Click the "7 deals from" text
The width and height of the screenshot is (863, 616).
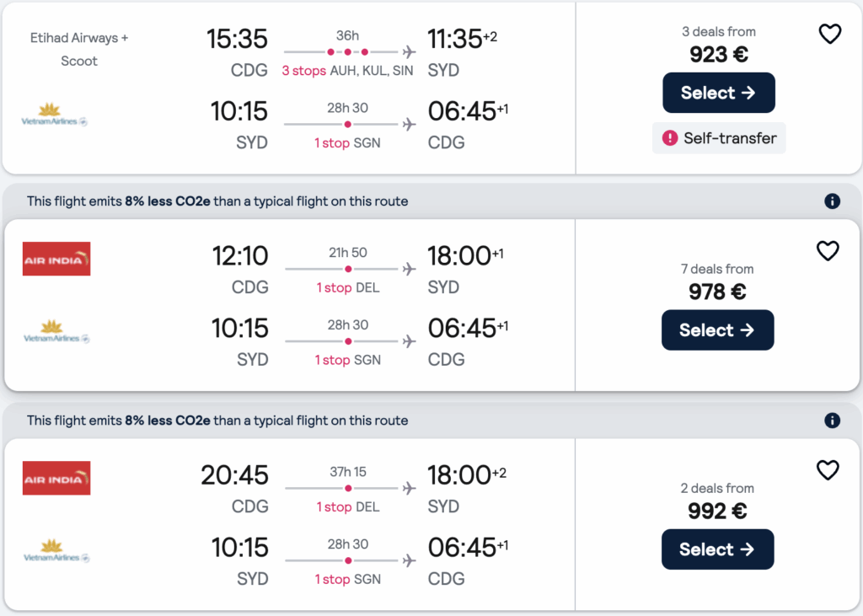pos(717,269)
